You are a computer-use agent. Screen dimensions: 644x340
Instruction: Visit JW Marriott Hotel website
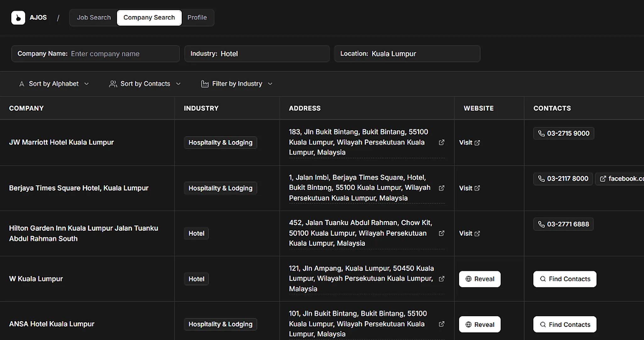469,143
